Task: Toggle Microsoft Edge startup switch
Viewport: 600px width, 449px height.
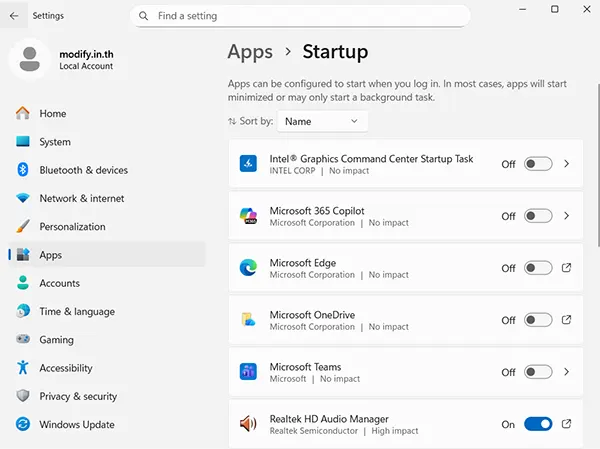Action: pyautogui.click(x=538, y=268)
